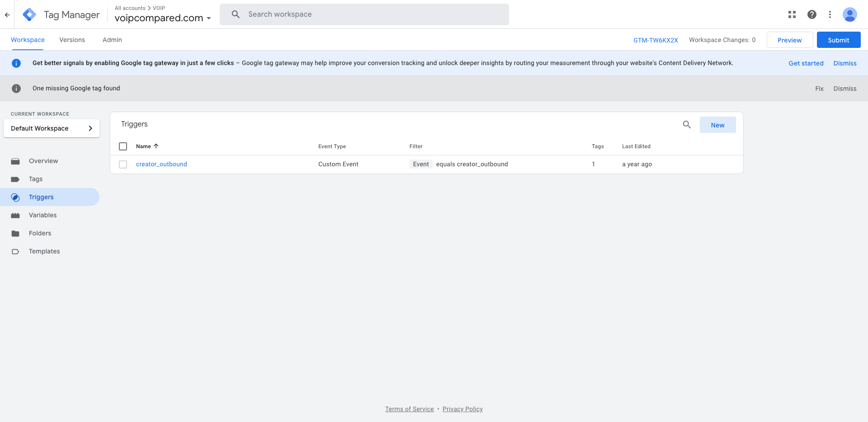The image size is (868, 422).
Task: Open the three-dot more options menu
Action: (x=830, y=14)
